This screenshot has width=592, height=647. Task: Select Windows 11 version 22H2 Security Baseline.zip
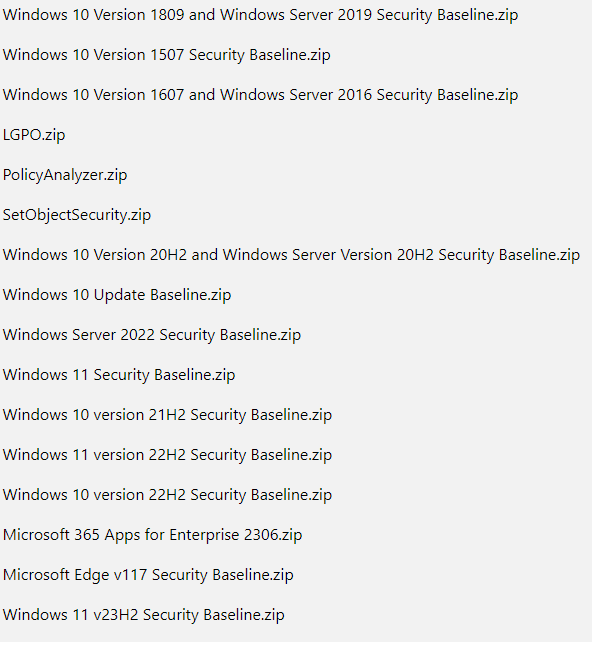[167, 456]
